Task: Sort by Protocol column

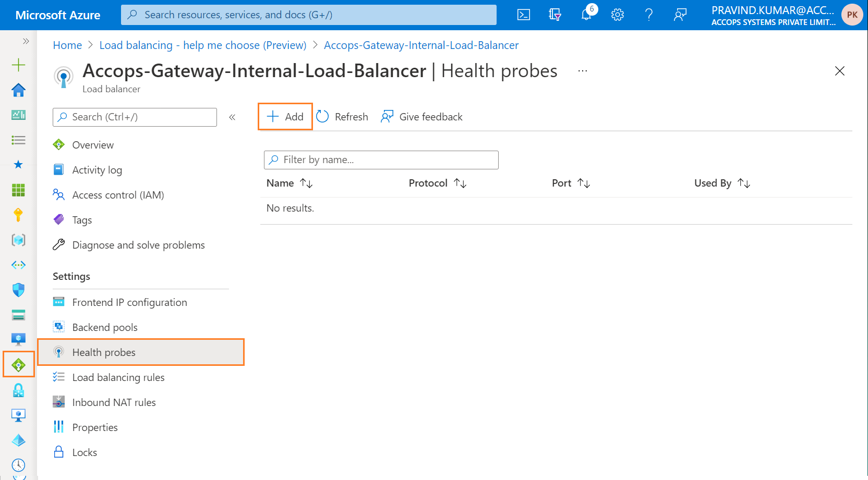Action: tap(438, 183)
